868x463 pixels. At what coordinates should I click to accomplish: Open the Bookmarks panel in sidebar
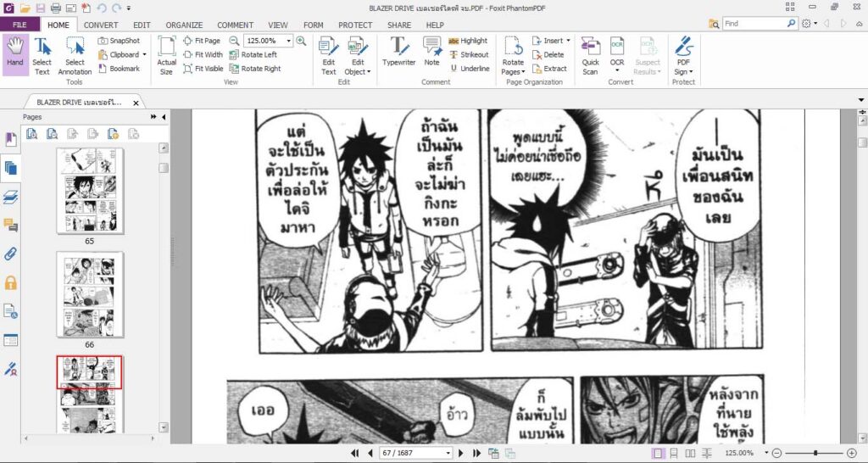[x=10, y=139]
